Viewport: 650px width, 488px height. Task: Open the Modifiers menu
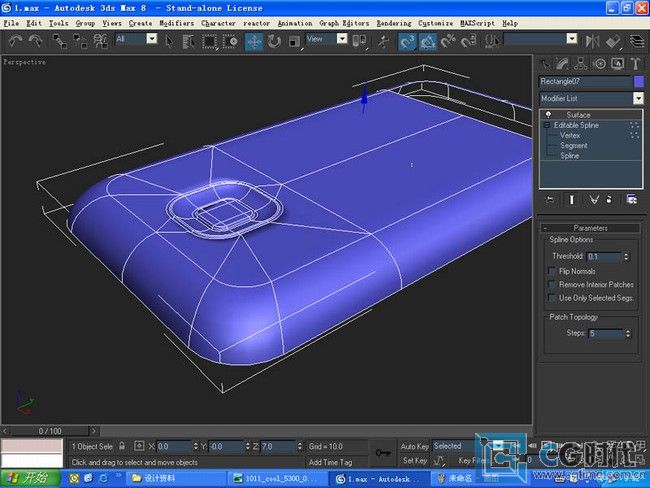click(177, 23)
